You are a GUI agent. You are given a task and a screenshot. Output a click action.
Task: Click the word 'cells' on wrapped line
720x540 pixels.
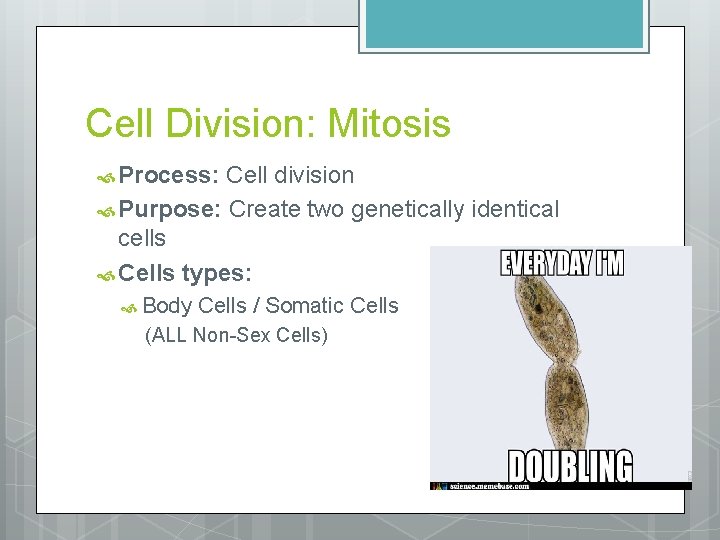pos(142,239)
